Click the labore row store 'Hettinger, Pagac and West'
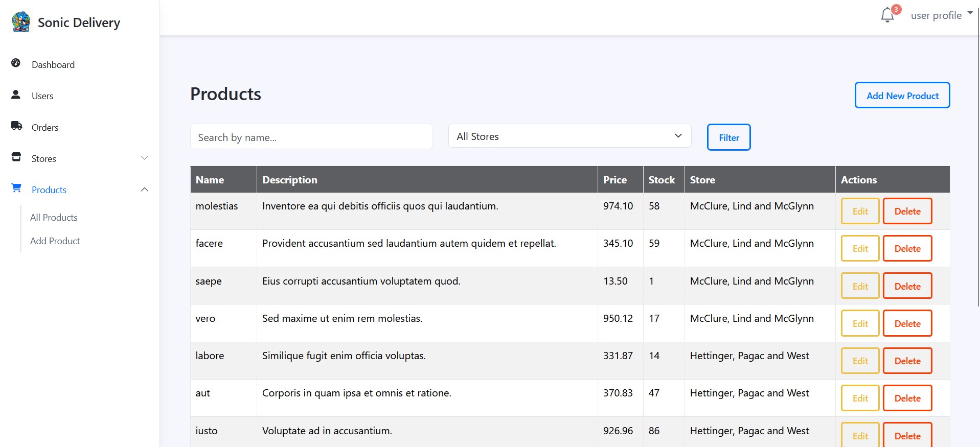980x447 pixels. 749,356
